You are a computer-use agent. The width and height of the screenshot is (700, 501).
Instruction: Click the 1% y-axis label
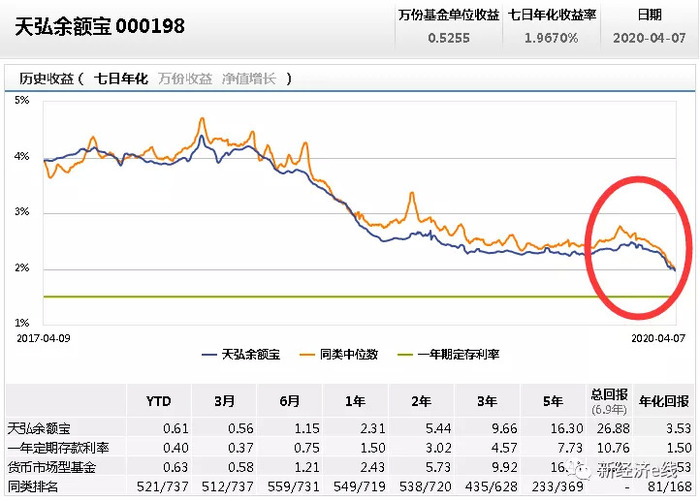[21, 322]
